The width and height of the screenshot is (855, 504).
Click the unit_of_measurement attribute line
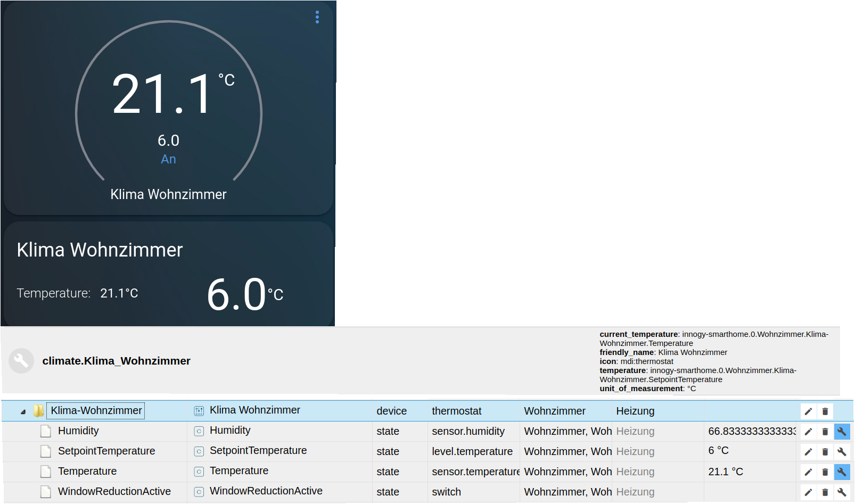coord(648,389)
